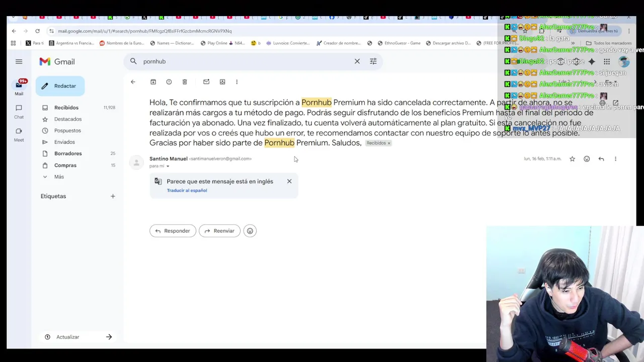
Task: Reload the current browser page
Action: 37,31
